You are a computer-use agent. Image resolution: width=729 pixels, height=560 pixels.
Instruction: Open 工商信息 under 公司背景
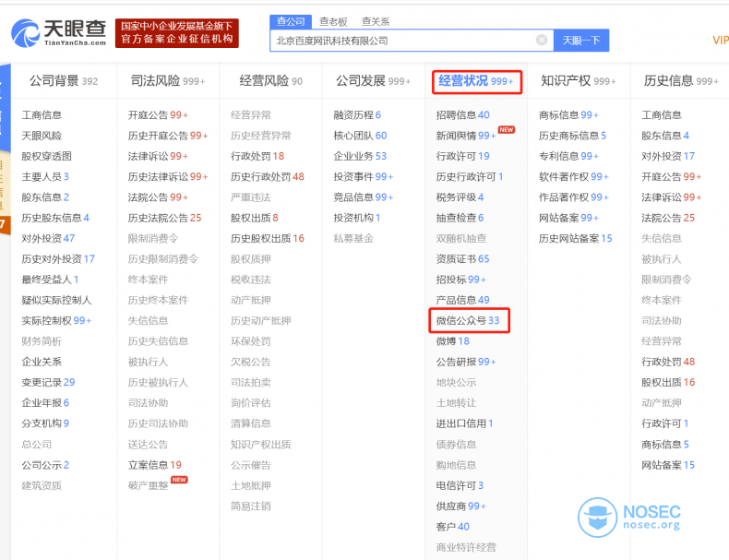(x=42, y=114)
